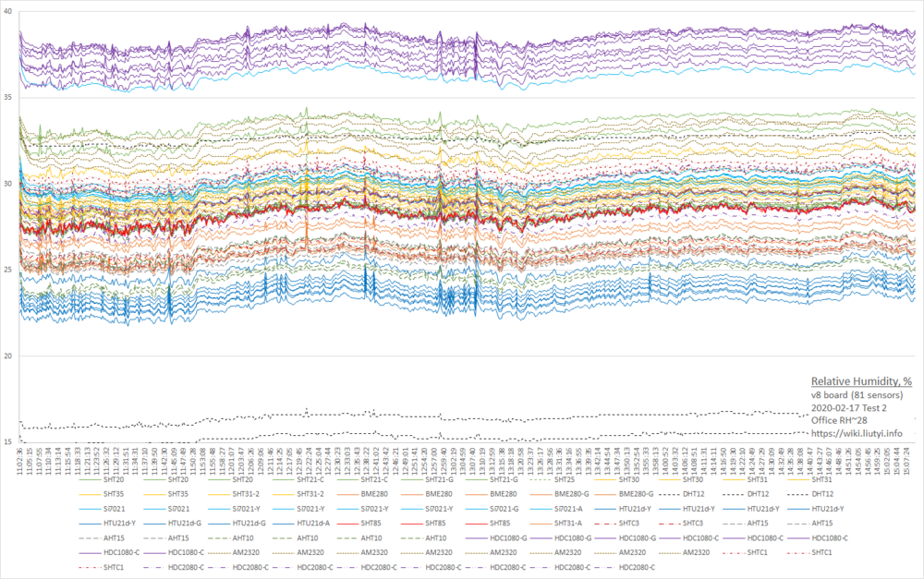The height and width of the screenshot is (579, 924).
Task: Click x-axis time label 14:32:49
Action: [x=781, y=461]
